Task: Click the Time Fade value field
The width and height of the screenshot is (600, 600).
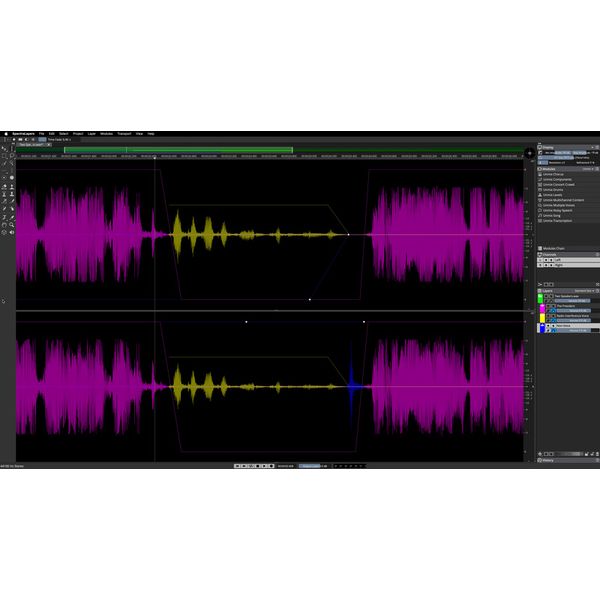Action: (59, 140)
